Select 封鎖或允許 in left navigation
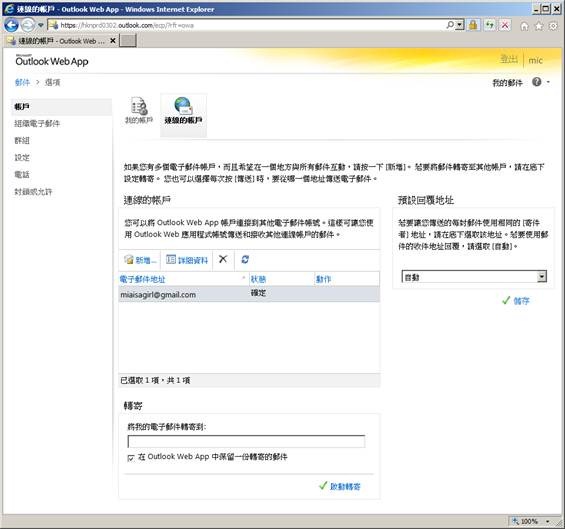This screenshot has height=529, width=565. pyautogui.click(x=33, y=192)
